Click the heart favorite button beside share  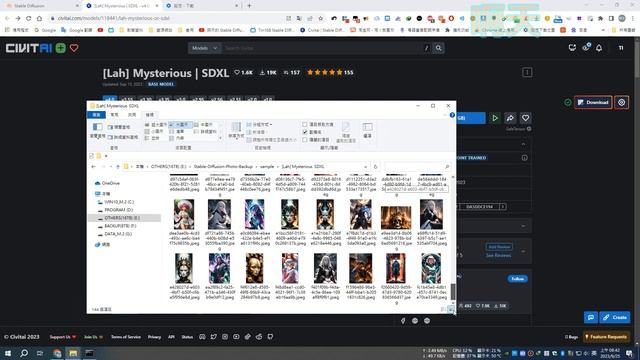525,118
